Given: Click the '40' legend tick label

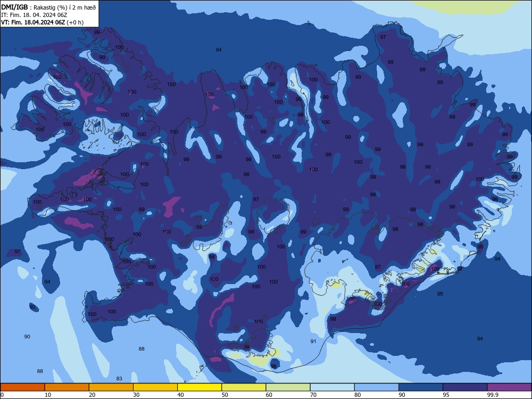Looking at the screenshot, I should coord(180,395).
